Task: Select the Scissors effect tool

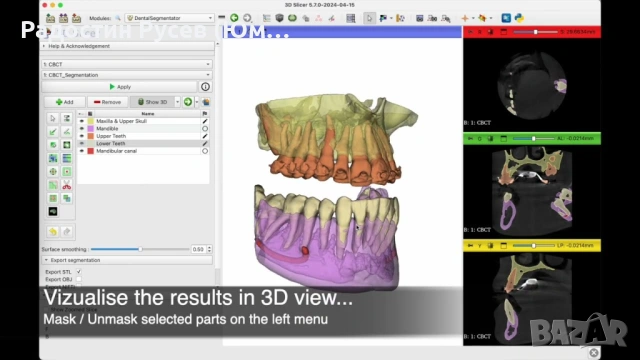Action: click(67, 185)
